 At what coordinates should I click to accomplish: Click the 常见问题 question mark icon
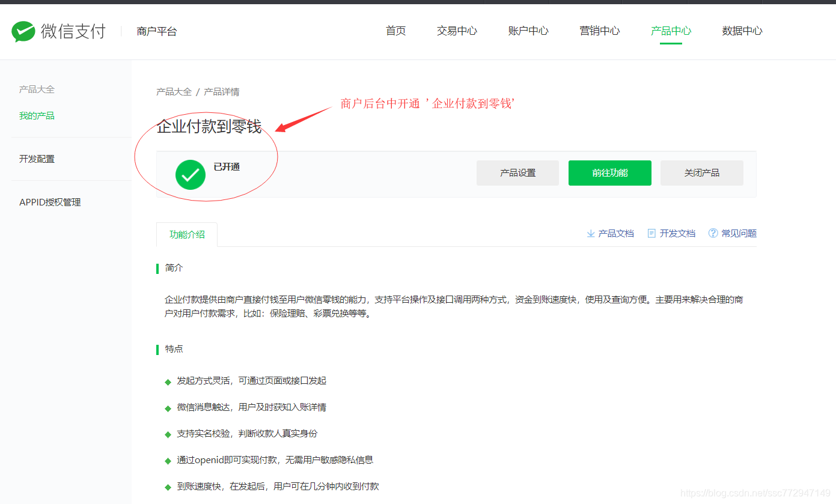tap(713, 233)
